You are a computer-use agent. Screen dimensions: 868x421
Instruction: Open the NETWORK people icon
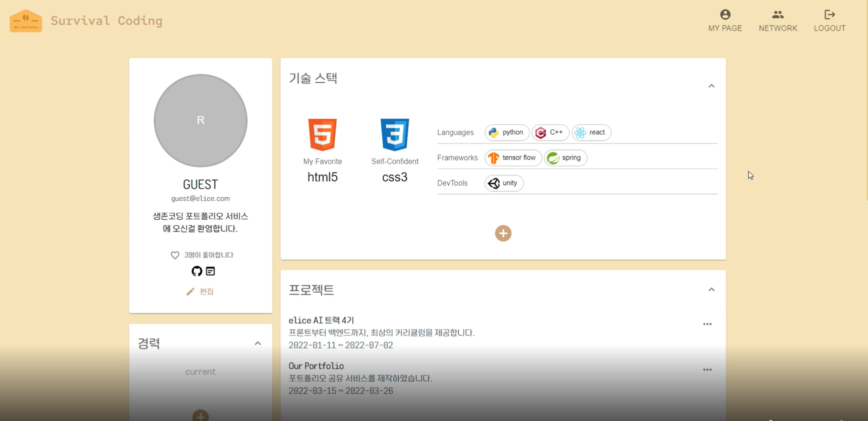click(778, 14)
